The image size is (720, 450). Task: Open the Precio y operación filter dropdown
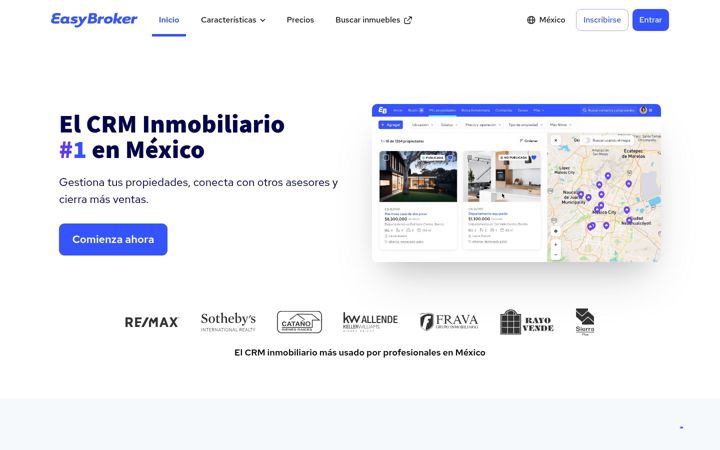click(483, 125)
